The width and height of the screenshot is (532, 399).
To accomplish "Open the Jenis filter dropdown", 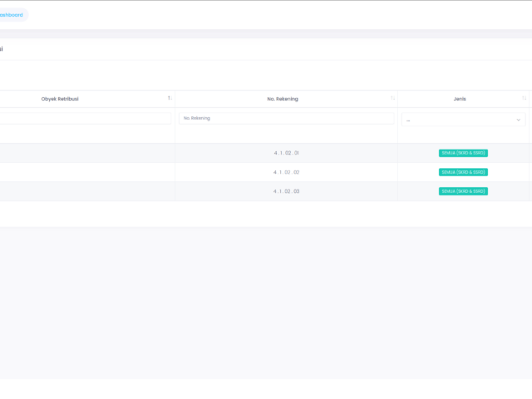I will click(x=463, y=120).
